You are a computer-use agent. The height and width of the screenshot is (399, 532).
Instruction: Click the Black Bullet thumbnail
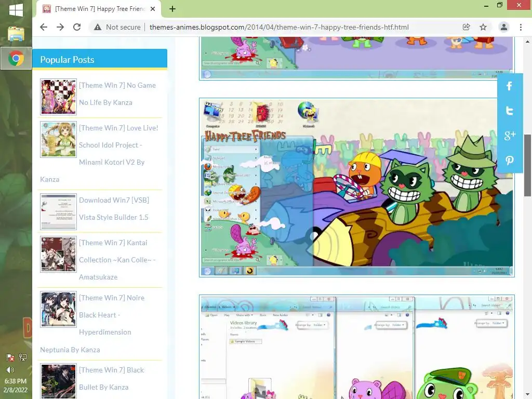(x=58, y=381)
